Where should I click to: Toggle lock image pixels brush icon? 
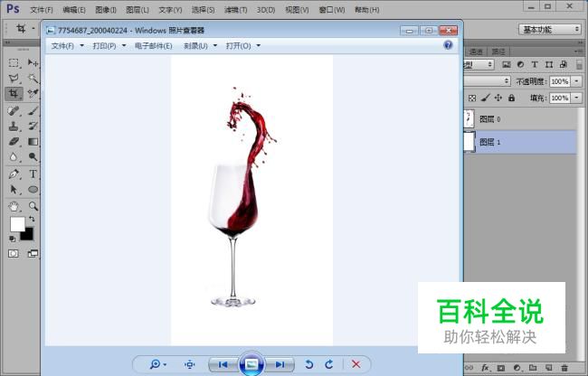[485, 99]
